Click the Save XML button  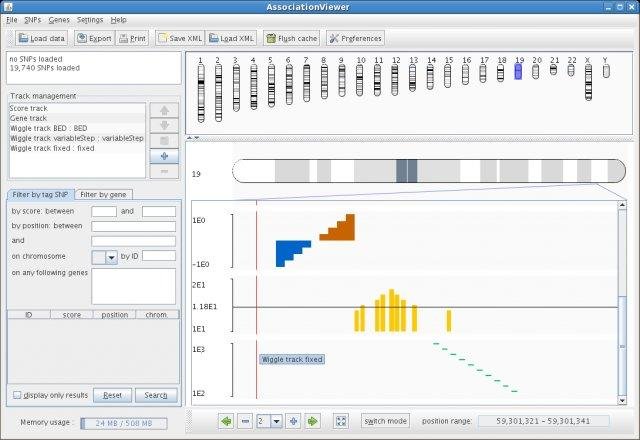click(180, 38)
